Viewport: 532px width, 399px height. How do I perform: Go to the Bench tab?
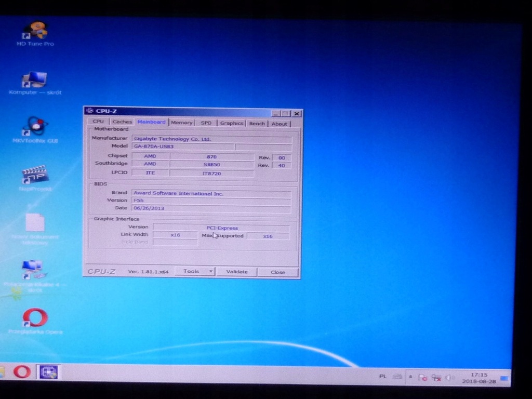click(257, 124)
